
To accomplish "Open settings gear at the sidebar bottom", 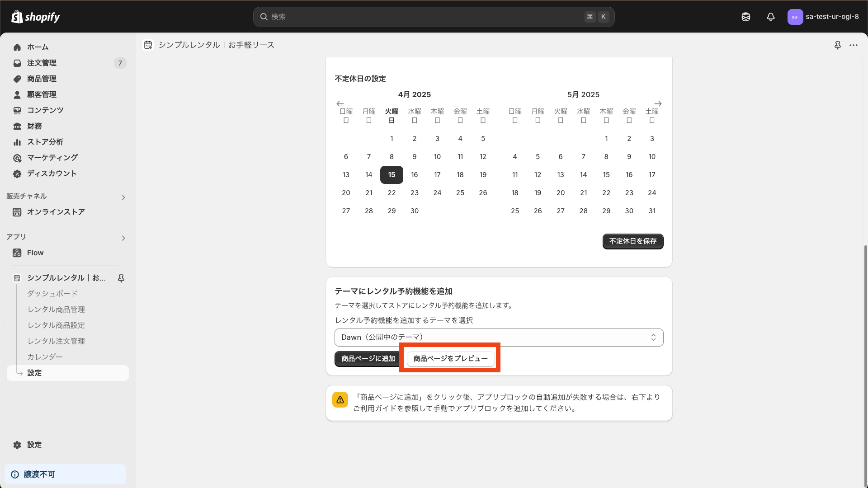I will 34,445.
